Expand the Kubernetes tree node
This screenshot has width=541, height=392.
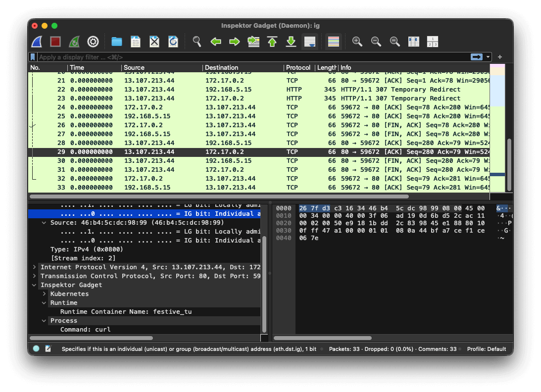[x=44, y=294]
